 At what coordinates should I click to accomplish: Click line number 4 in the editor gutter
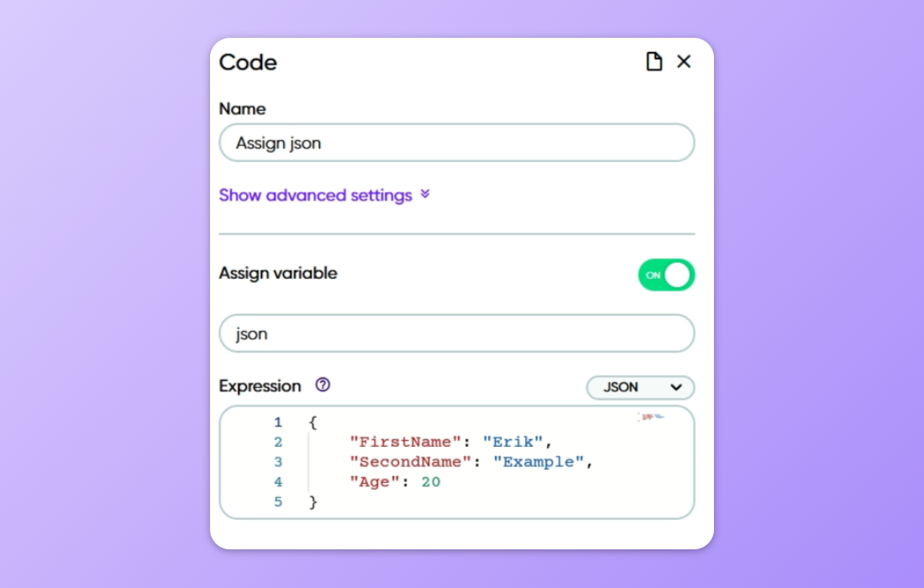(x=278, y=482)
